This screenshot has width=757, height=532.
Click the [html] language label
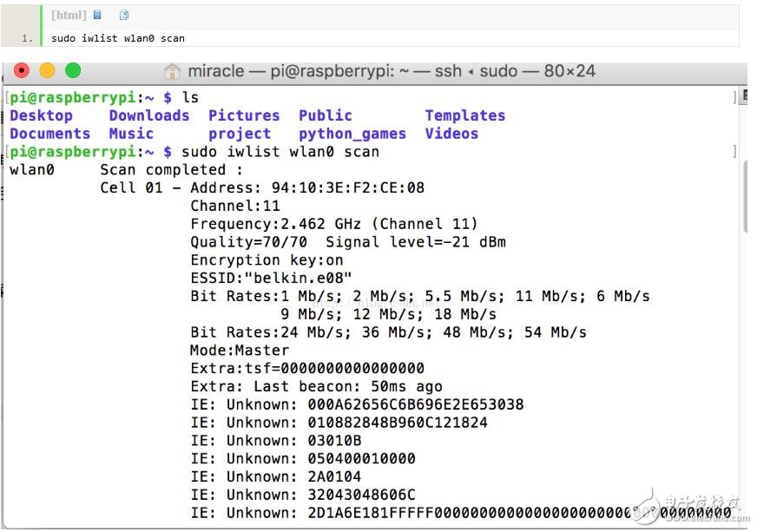[69, 15]
